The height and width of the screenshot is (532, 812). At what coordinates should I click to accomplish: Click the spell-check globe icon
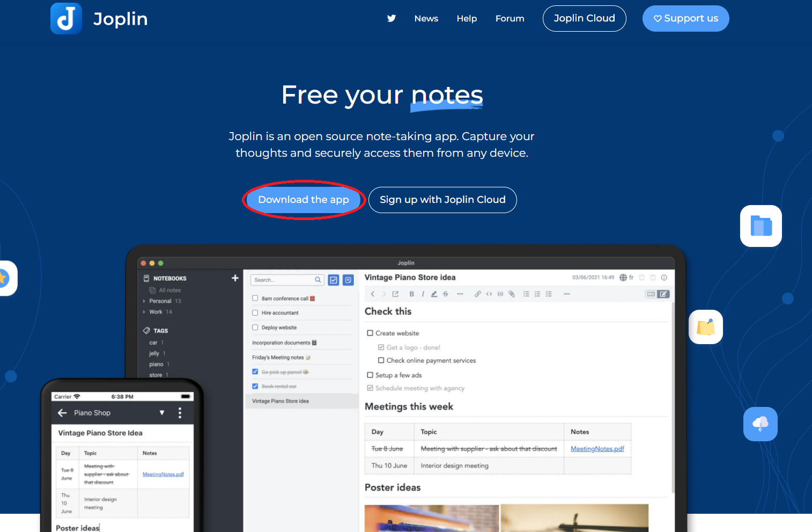click(x=623, y=278)
